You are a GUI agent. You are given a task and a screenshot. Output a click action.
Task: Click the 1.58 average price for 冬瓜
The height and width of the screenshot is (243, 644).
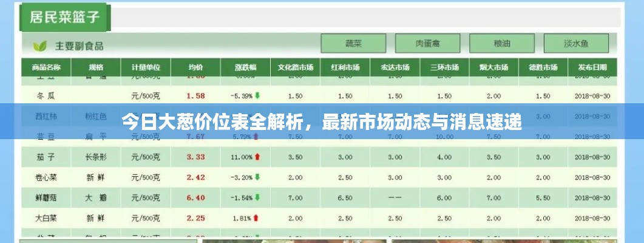195,96
